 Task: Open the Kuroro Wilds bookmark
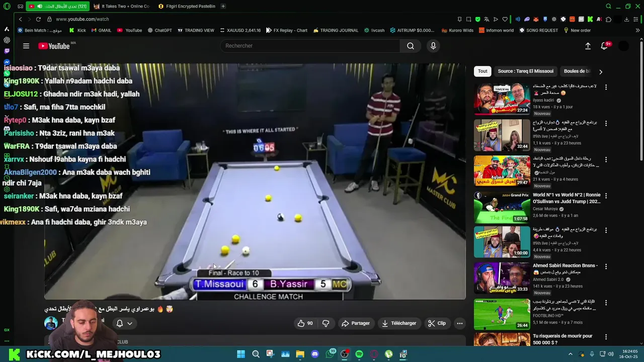457,30
